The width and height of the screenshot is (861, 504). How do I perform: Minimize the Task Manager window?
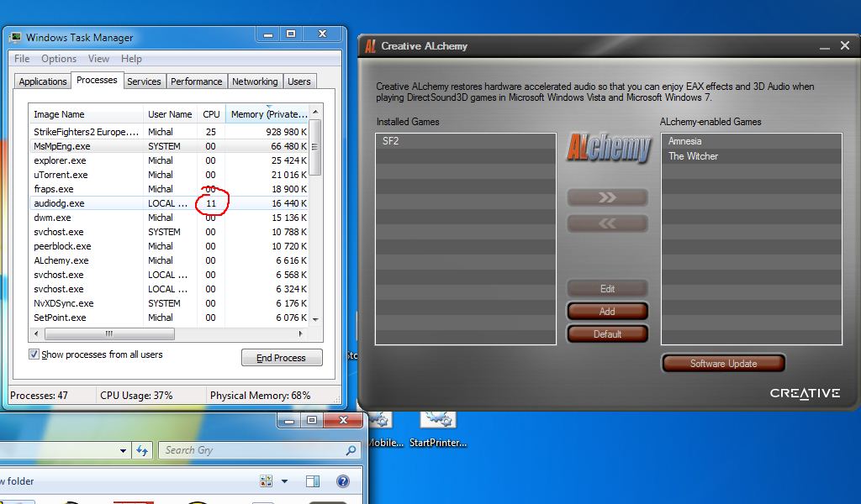pos(268,34)
